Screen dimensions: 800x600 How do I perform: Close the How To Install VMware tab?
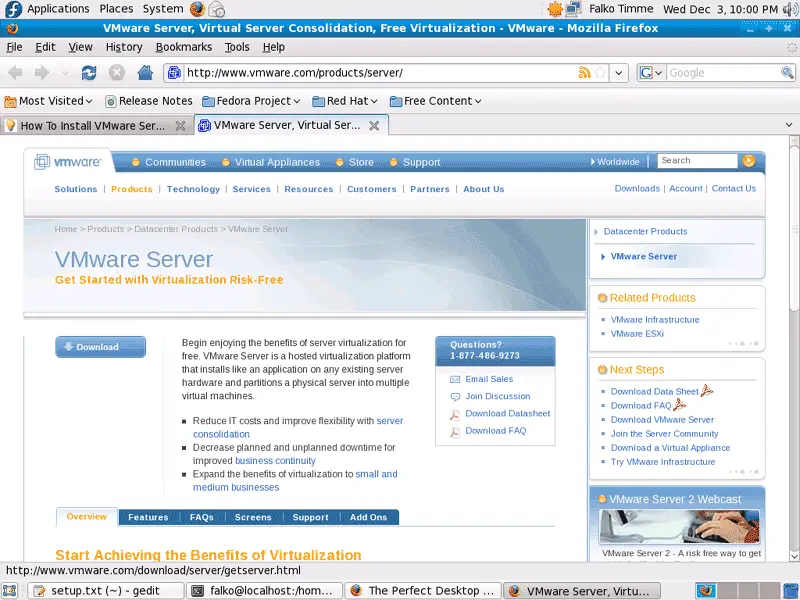tap(181, 126)
